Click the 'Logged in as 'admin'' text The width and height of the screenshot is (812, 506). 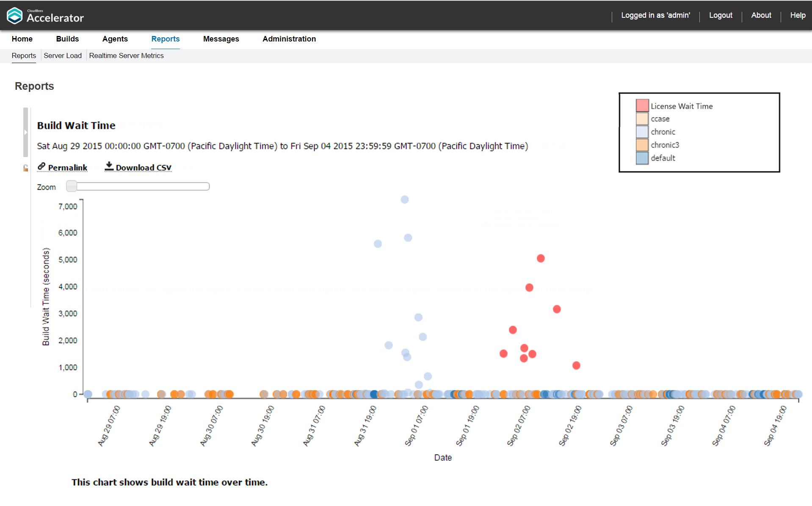[655, 15]
